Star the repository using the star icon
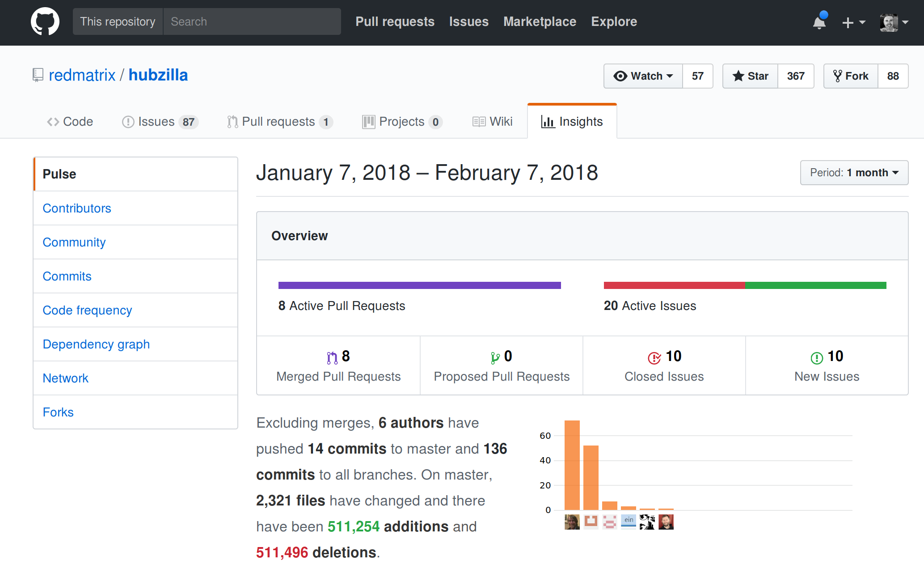 coord(739,76)
